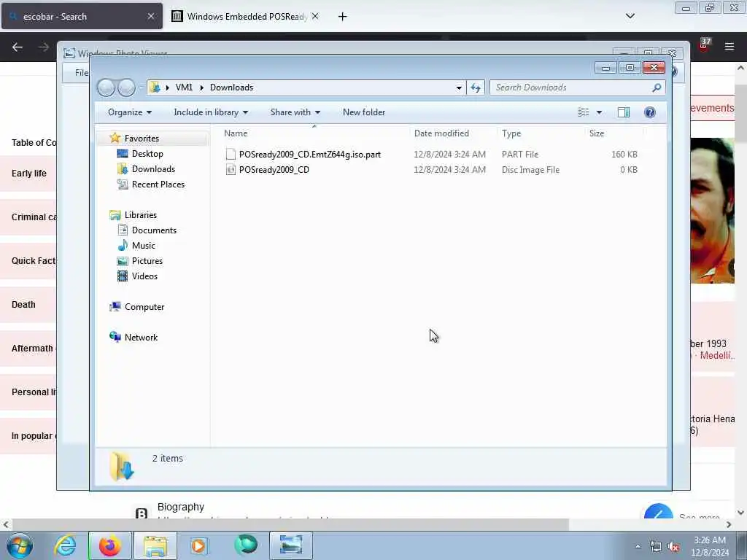Click VM1 in address breadcrumb
The image size is (747, 560).
184,87
